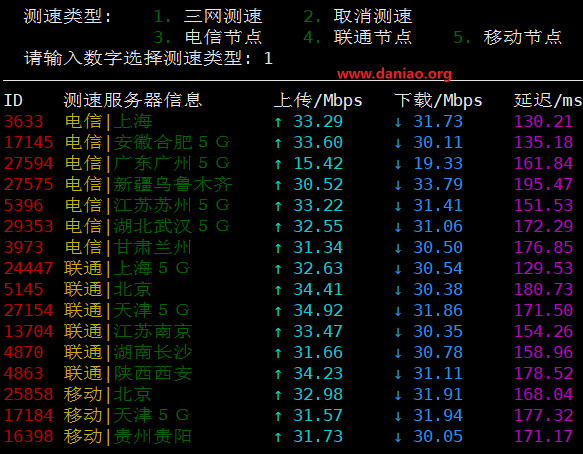The height and width of the screenshot is (454, 583).
Task: Choose option 4 联通节点
Action: coord(358,37)
